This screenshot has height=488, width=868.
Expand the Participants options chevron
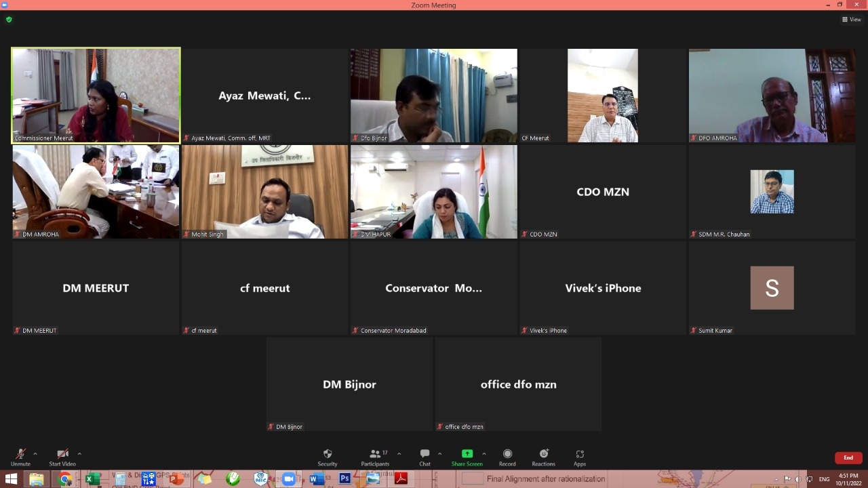coord(399,453)
